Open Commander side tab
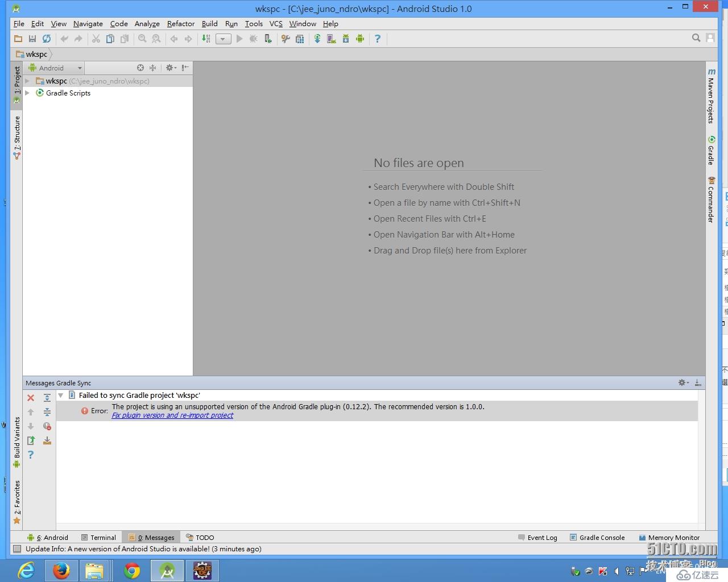The height and width of the screenshot is (582, 728). point(711,199)
